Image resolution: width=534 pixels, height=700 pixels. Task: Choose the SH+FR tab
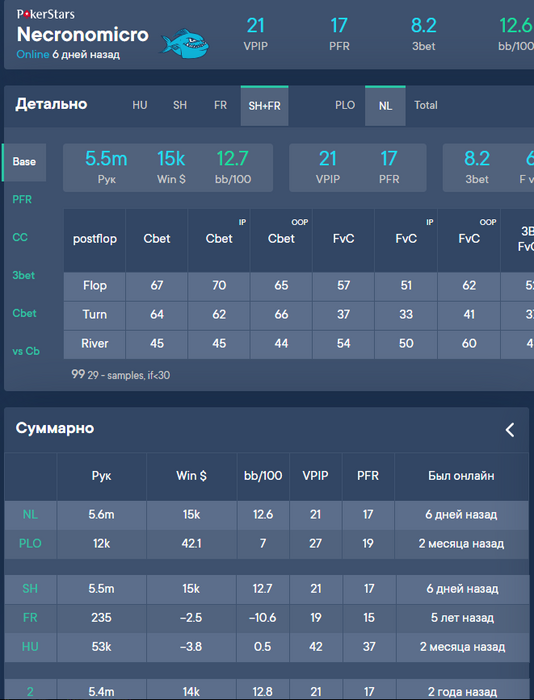click(264, 106)
